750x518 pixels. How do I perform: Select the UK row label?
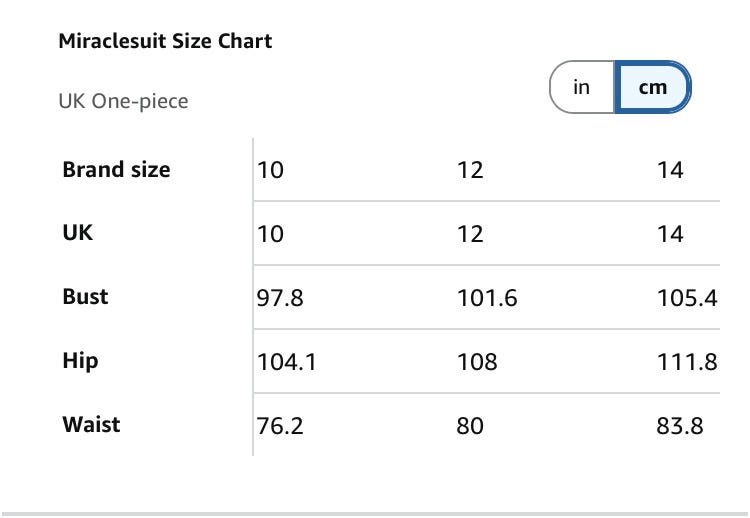78,233
